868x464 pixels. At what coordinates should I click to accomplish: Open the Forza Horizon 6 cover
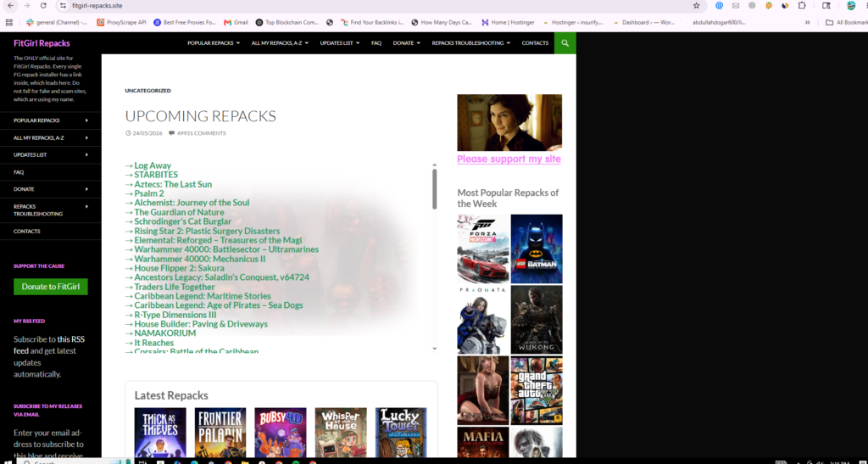(483, 249)
